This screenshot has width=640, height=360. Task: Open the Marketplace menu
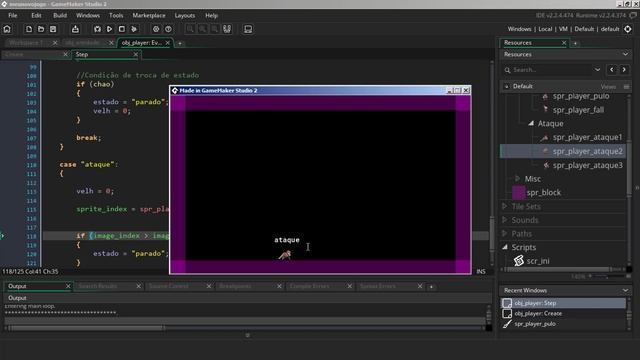tap(149, 15)
